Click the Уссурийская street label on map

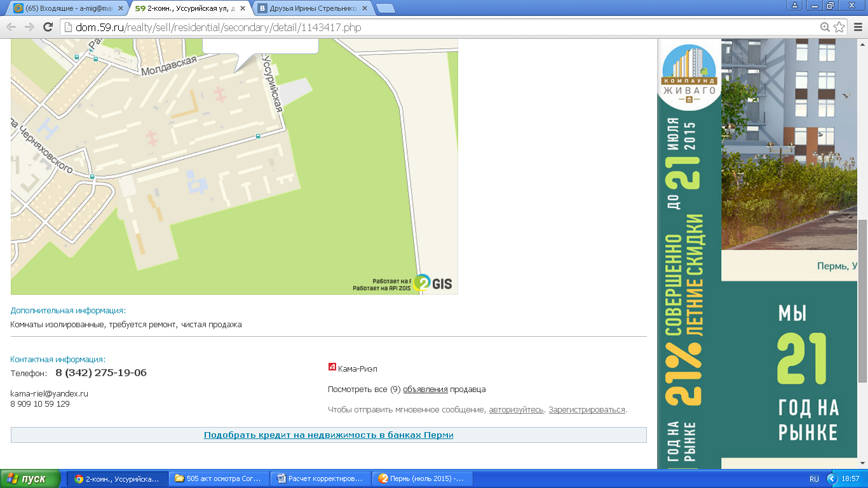(272, 84)
